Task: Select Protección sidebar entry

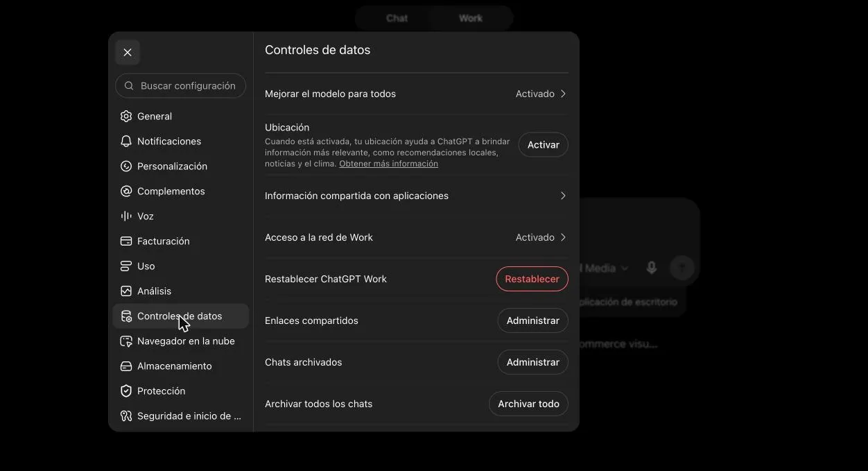Action: point(181,391)
